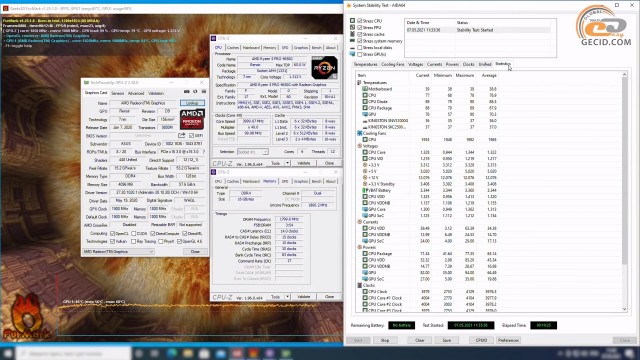Viewport: 640px width, 360px height.
Task: Click the Maximum column header in statistics
Action: pos(464,76)
